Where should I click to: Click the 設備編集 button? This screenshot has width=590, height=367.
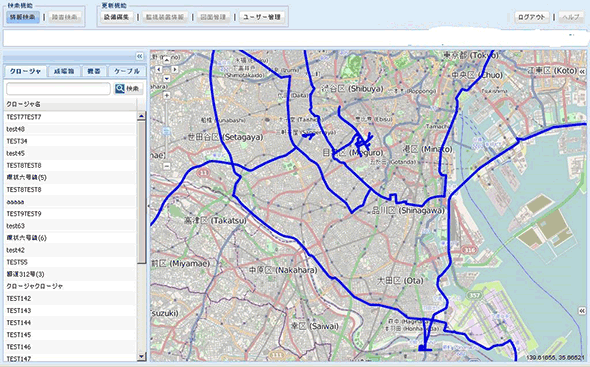(x=116, y=17)
